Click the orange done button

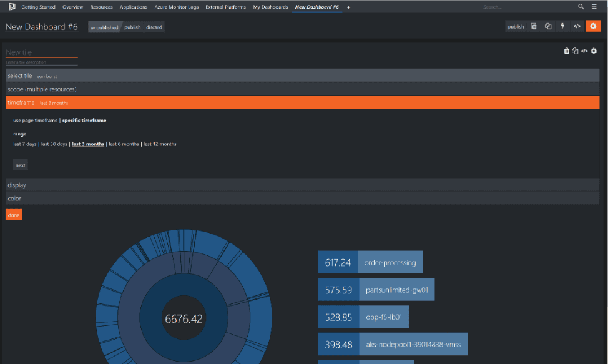tap(14, 215)
